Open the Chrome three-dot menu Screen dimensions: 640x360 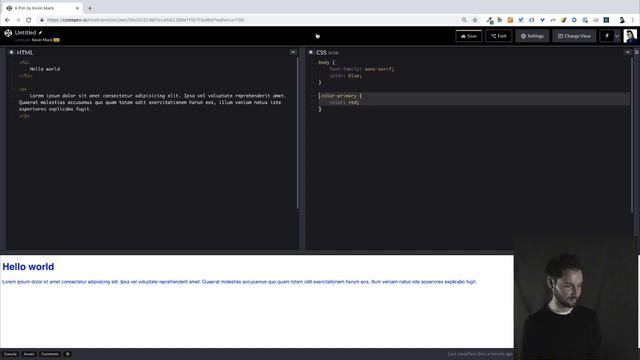(633, 20)
